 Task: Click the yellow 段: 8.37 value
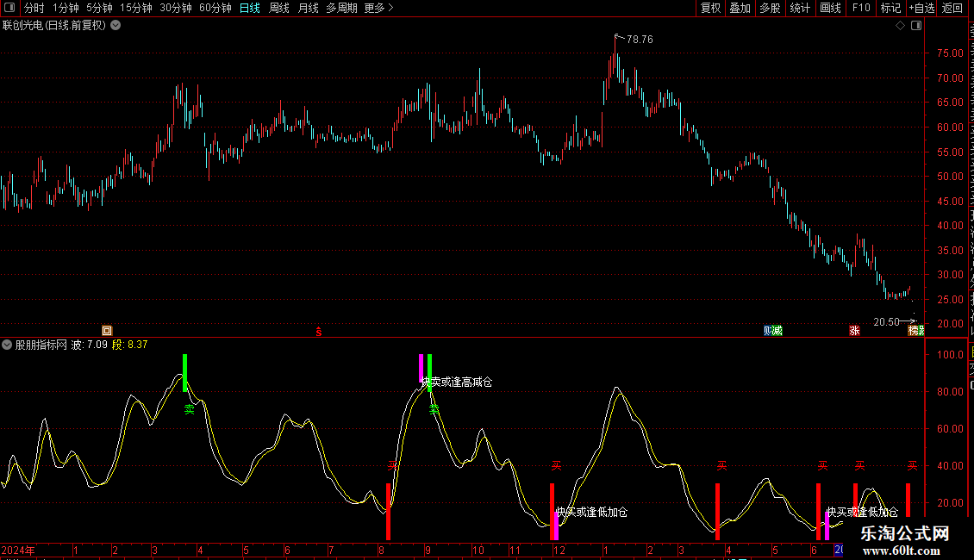pyautogui.click(x=130, y=345)
